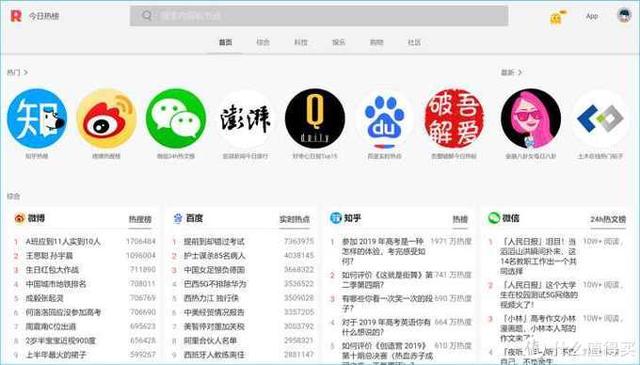Open Zhihu question 有哪些你看一次笑一次的段子
The image size is (640, 365).
point(387,303)
